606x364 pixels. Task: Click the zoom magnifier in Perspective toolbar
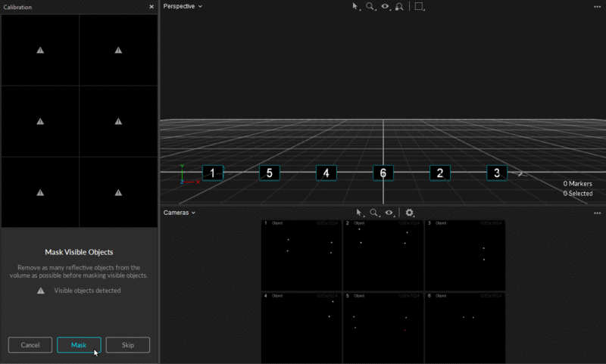click(x=370, y=6)
